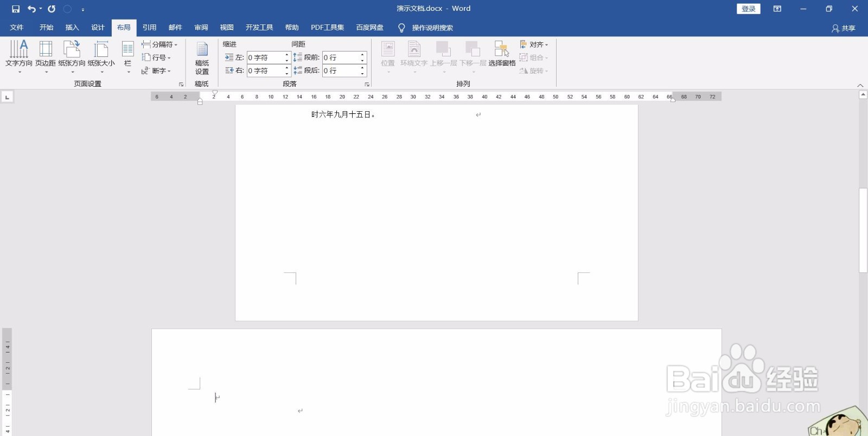Viewport: 868px width, 436px height.
Task: Click the text 时六年九月十五日
Action: (x=341, y=114)
